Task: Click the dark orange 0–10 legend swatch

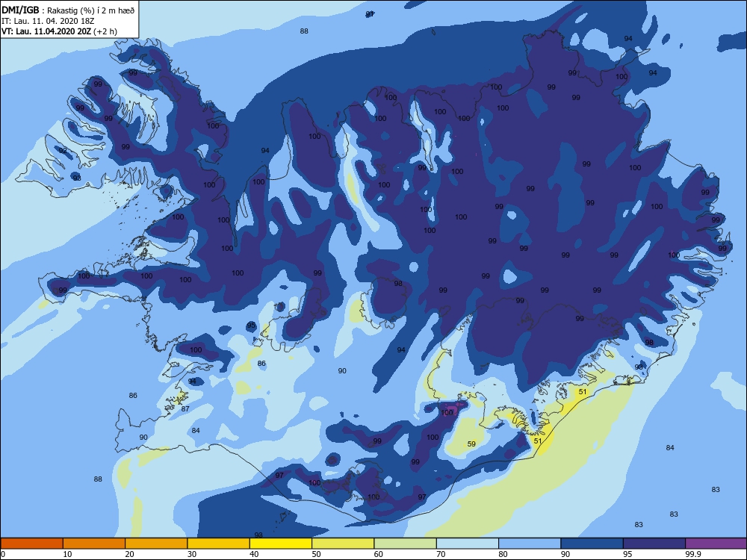Action: (x=31, y=544)
